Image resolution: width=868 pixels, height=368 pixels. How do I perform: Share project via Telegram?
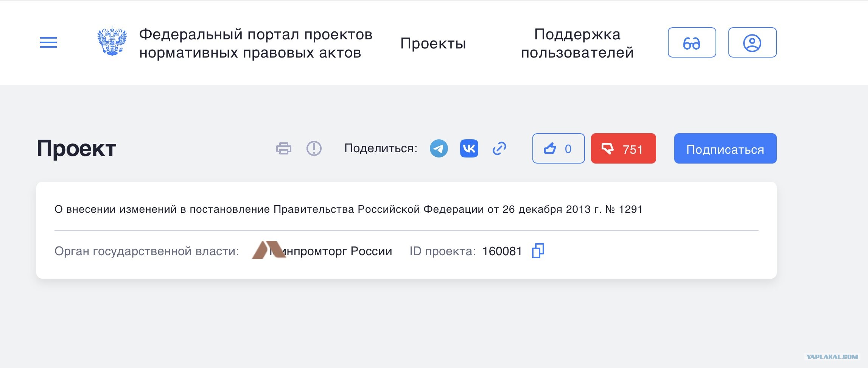pos(439,148)
